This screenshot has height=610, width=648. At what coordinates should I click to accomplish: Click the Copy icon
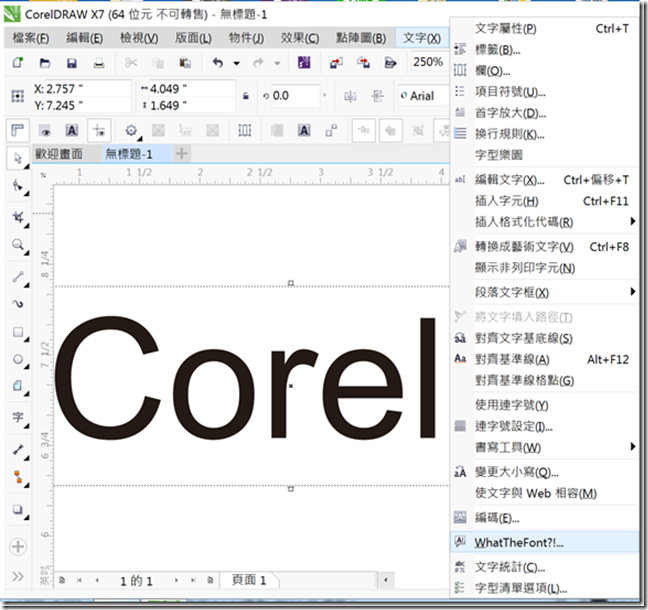pyautogui.click(x=158, y=63)
